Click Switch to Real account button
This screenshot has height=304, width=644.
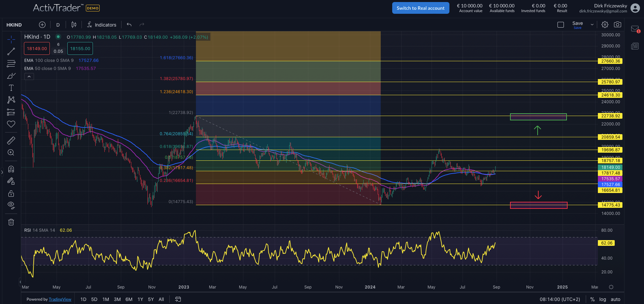click(420, 8)
